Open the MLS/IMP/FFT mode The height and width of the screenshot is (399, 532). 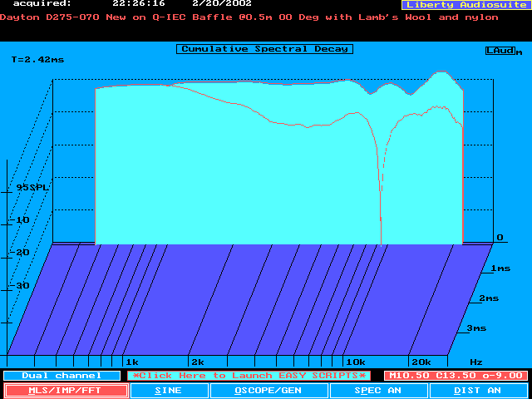(66, 391)
